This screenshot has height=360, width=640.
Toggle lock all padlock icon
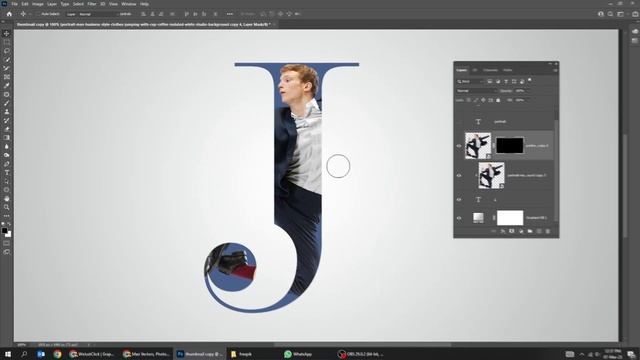tap(498, 100)
